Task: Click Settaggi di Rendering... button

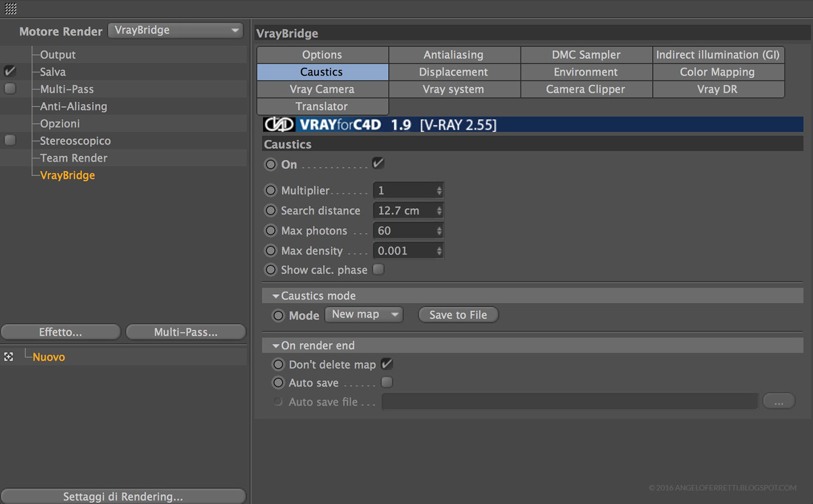Action: pyautogui.click(x=123, y=496)
